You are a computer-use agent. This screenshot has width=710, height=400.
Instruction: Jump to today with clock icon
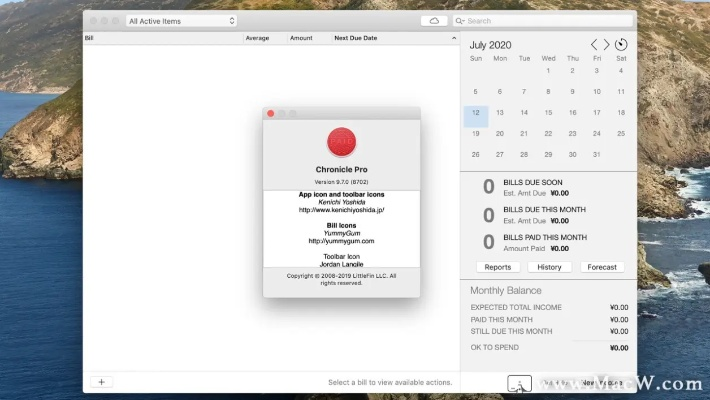click(621, 45)
